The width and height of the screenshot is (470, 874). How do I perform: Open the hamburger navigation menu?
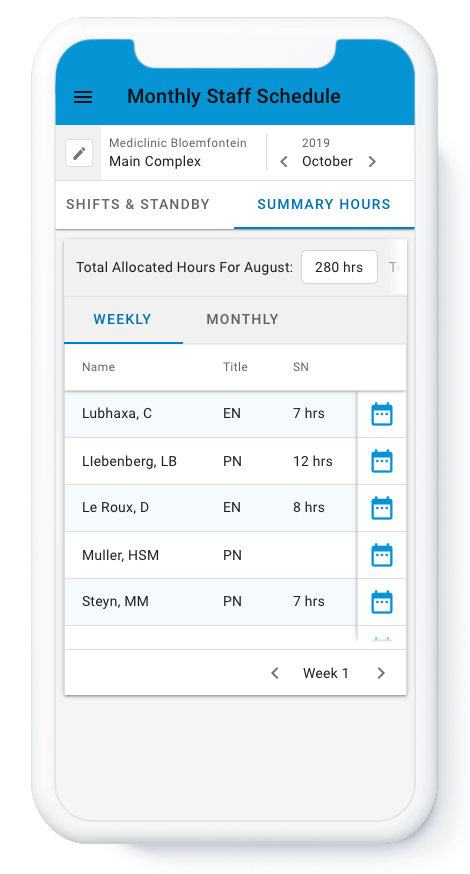[83, 97]
